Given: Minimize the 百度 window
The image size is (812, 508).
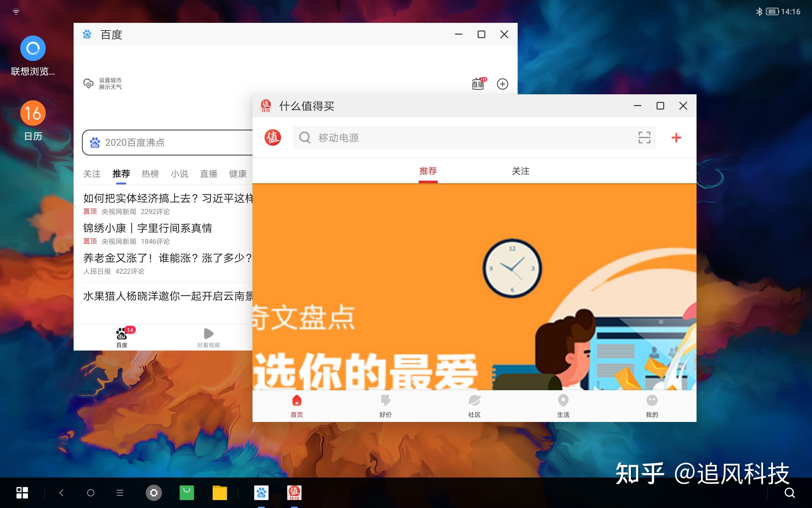Looking at the screenshot, I should point(458,34).
